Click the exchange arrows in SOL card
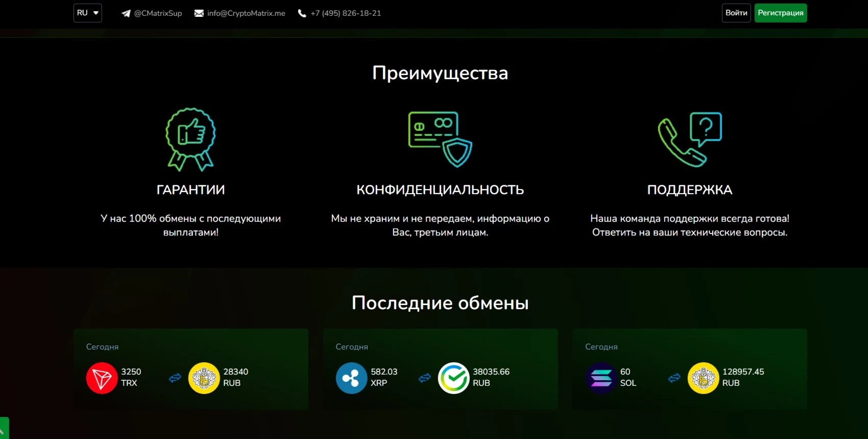 (x=674, y=378)
